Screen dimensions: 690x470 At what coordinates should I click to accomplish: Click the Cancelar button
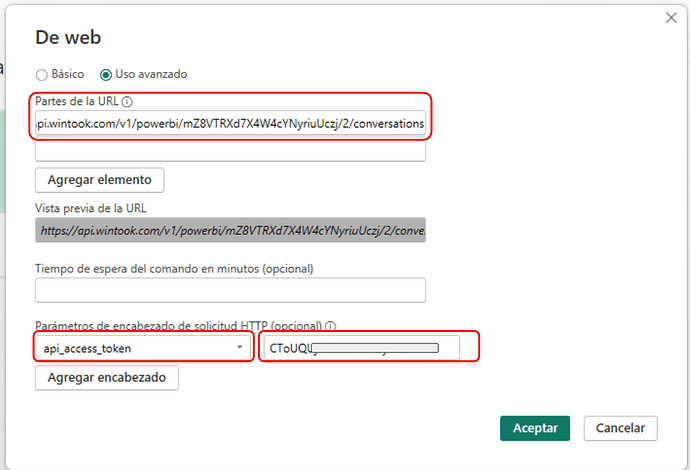tap(620, 428)
